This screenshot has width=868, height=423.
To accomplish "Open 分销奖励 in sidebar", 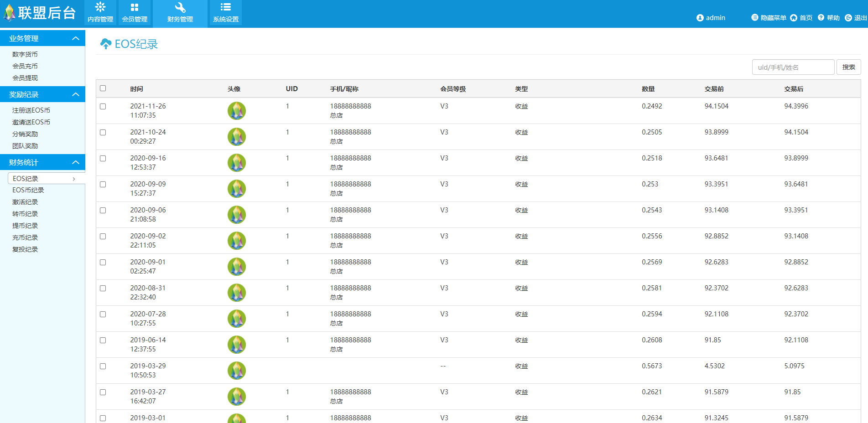I will [25, 134].
